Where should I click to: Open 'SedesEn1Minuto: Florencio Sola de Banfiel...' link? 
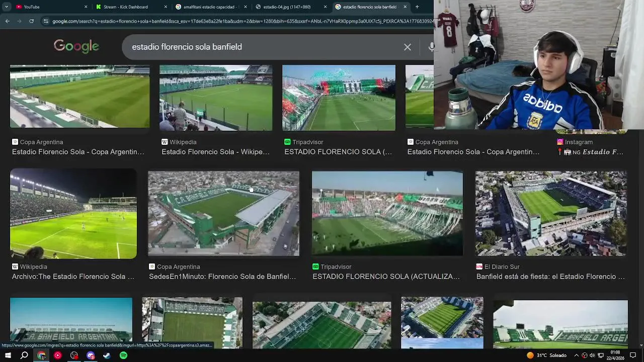point(222,277)
